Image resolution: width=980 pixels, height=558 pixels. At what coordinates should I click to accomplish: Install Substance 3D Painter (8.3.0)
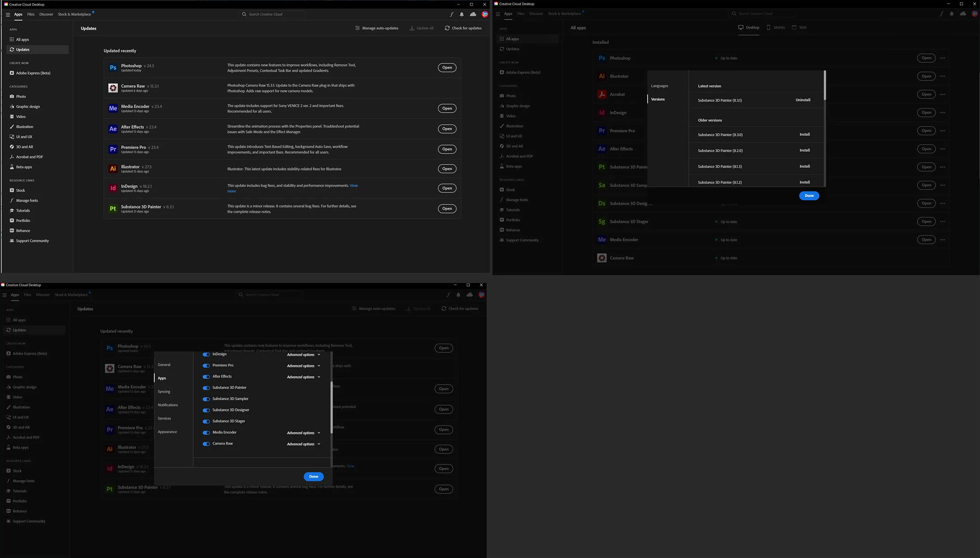tap(804, 135)
